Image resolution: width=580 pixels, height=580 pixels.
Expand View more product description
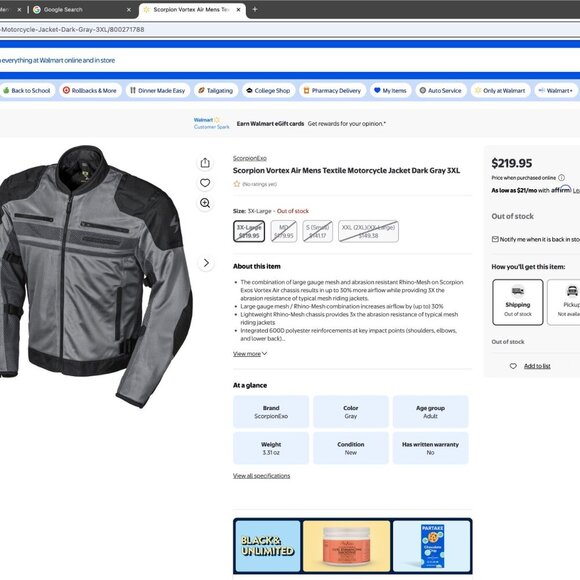tap(250, 354)
